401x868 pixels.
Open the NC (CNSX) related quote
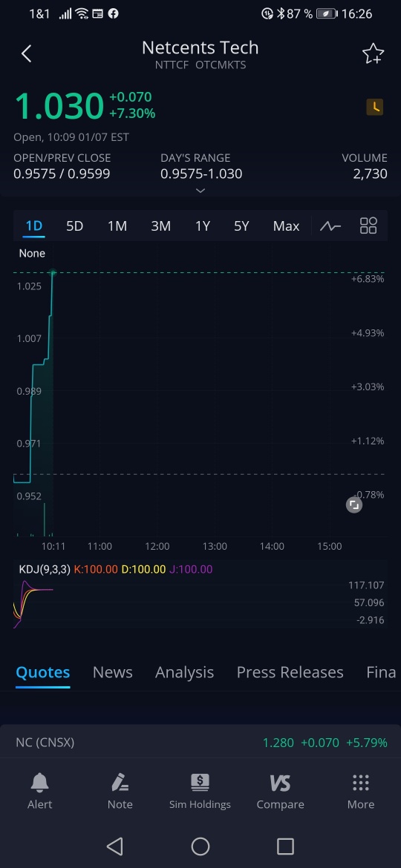(x=200, y=743)
